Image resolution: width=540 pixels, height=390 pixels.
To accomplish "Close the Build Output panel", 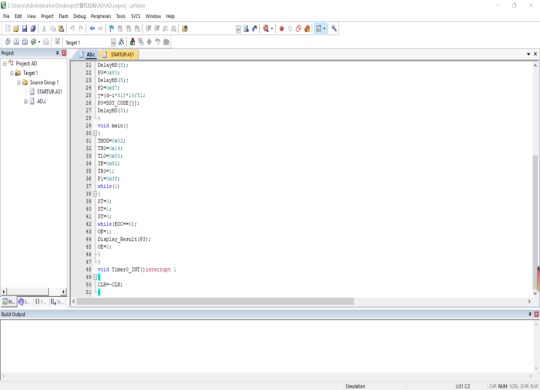I will point(536,314).
